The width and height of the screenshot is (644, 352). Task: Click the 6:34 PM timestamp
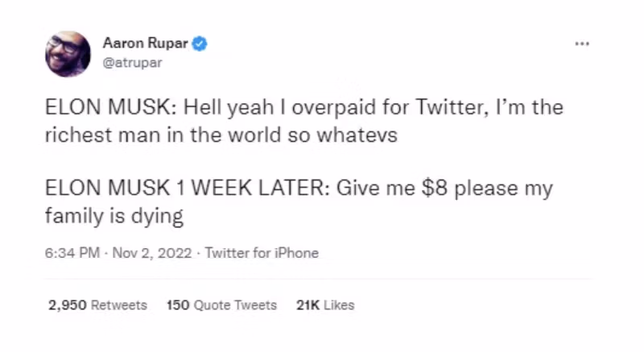click(x=72, y=253)
